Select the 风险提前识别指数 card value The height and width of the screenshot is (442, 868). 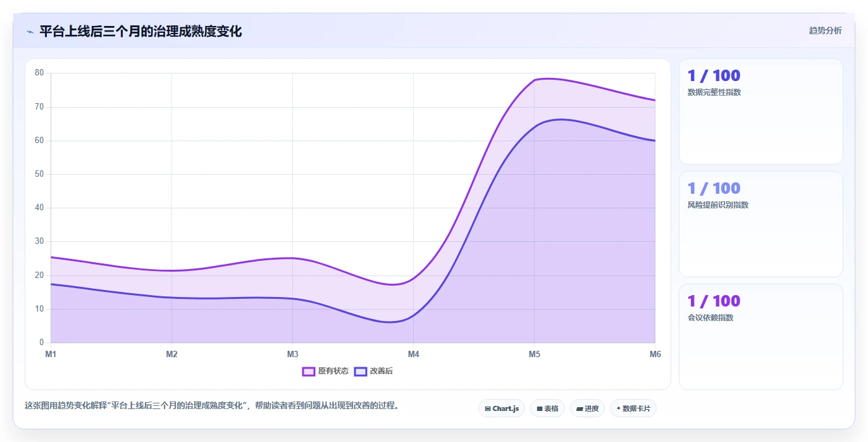[714, 188]
